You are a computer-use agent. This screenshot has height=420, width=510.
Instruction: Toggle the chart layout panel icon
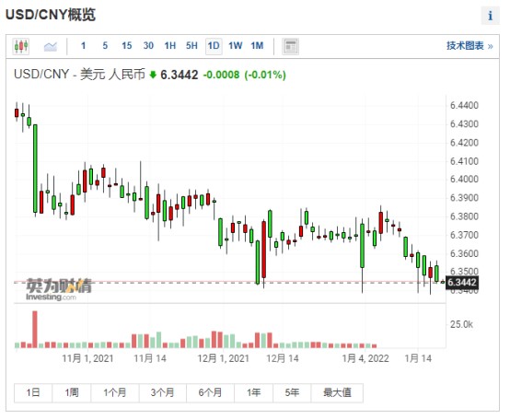(290, 46)
